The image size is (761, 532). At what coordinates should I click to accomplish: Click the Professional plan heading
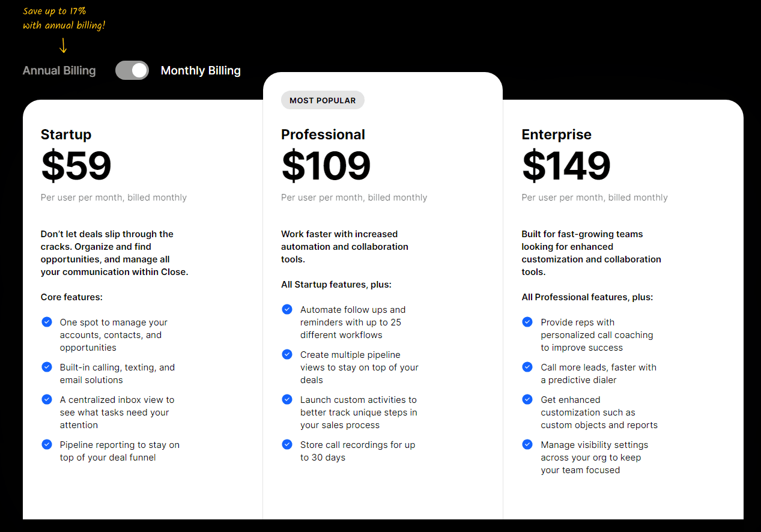[323, 135]
